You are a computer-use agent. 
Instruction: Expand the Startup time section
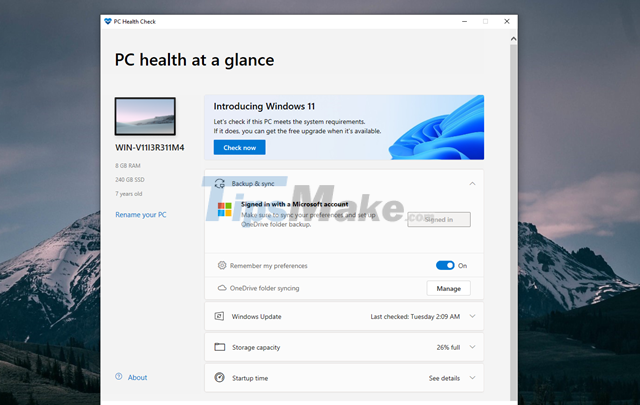[472, 378]
